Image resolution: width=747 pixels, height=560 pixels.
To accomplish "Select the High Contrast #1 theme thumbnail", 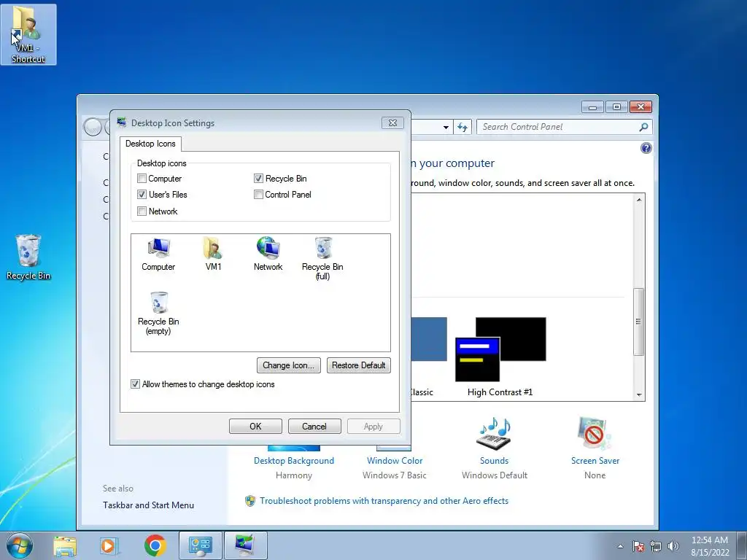I will 500,349.
